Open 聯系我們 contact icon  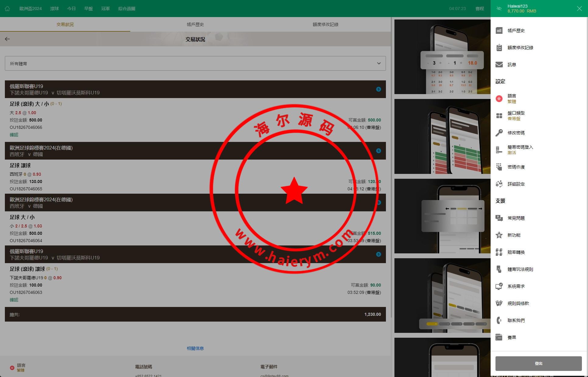click(x=499, y=320)
